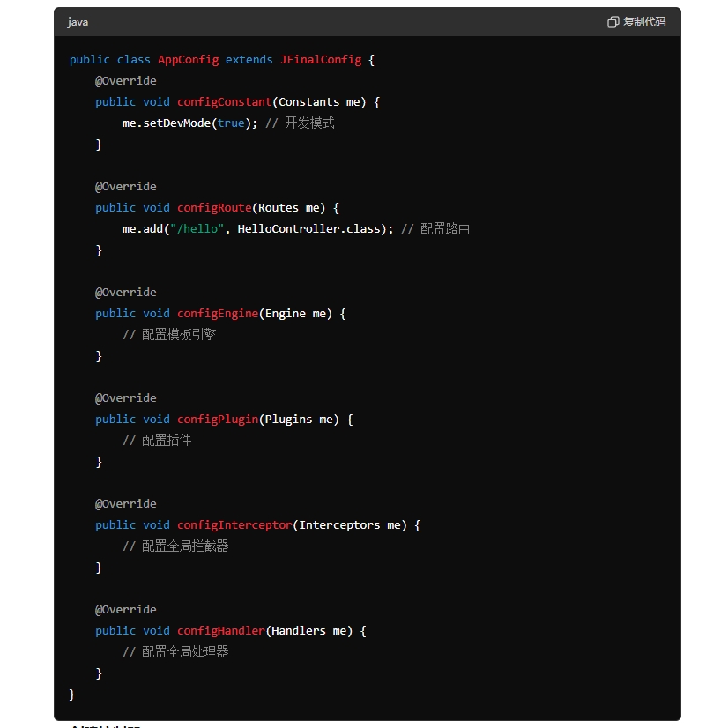
Task: Click the '// 配置插件' comment
Action: (157, 441)
